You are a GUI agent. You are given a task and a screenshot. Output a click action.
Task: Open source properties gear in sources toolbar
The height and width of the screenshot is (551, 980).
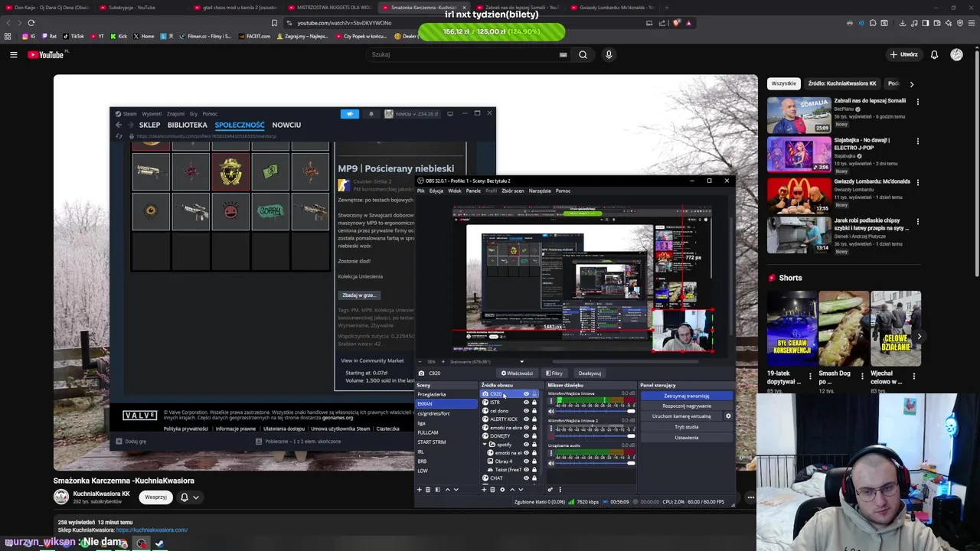point(502,490)
